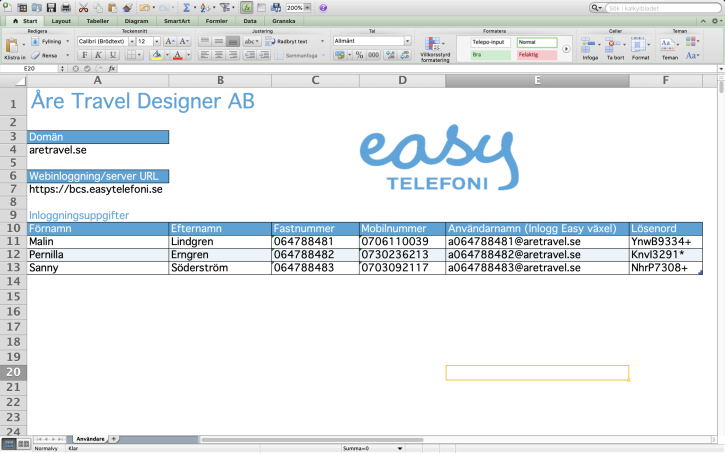725x453 pixels.
Task: Apply thousands separator 000 format
Action: [374, 55]
